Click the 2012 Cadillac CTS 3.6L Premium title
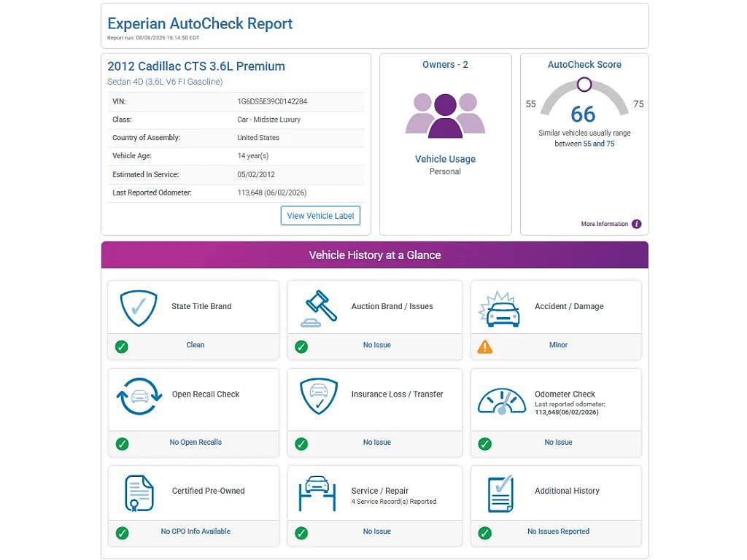The height and width of the screenshot is (560, 747). tap(196, 66)
